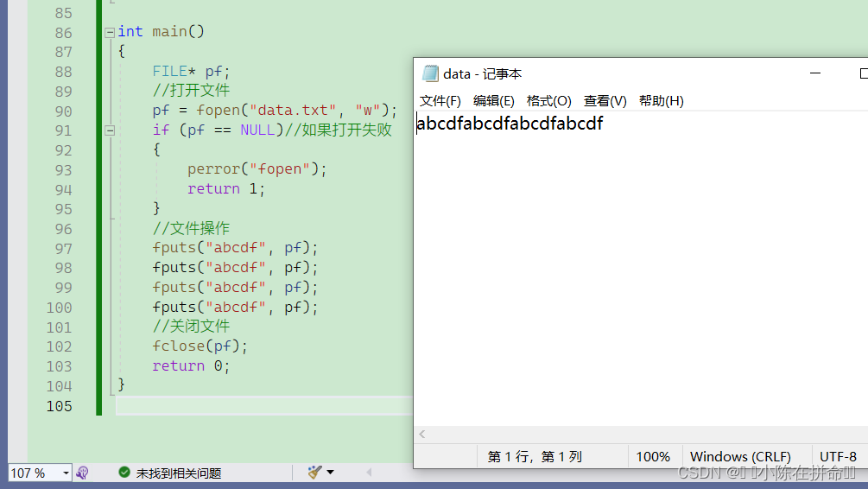Click the Windows (CRLF) status entry

(x=740, y=457)
